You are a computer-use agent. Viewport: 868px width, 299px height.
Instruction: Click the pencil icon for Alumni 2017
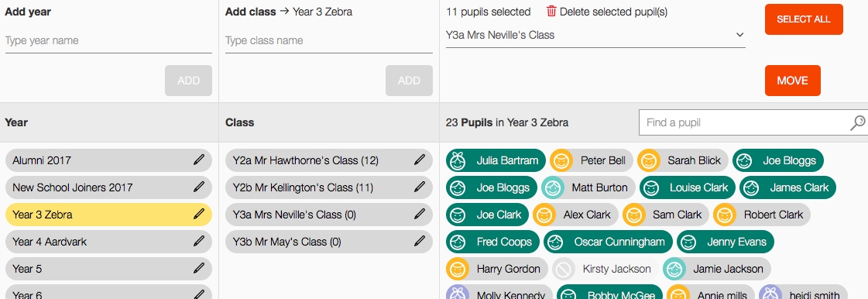point(199,160)
